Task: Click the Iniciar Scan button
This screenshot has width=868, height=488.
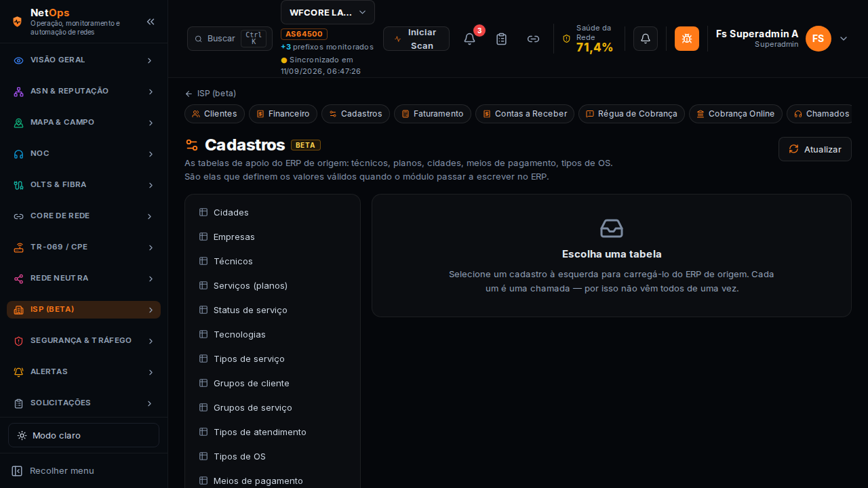Action: 416,39
